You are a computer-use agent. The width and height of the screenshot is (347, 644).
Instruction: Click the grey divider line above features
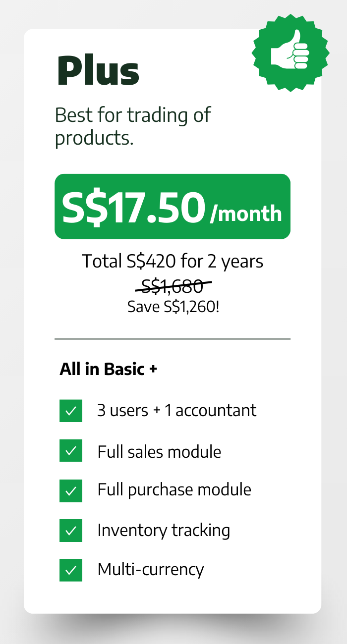click(x=173, y=339)
